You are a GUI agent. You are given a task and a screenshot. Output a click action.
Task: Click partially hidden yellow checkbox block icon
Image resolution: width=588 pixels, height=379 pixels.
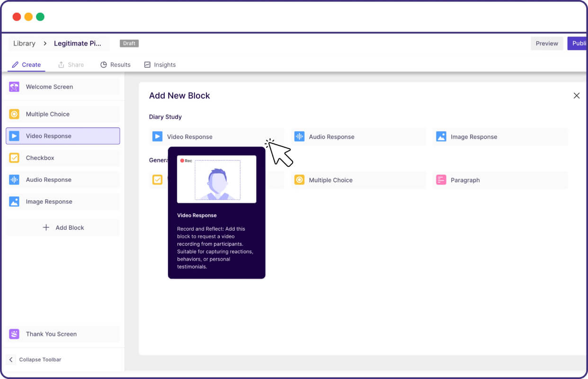(157, 180)
